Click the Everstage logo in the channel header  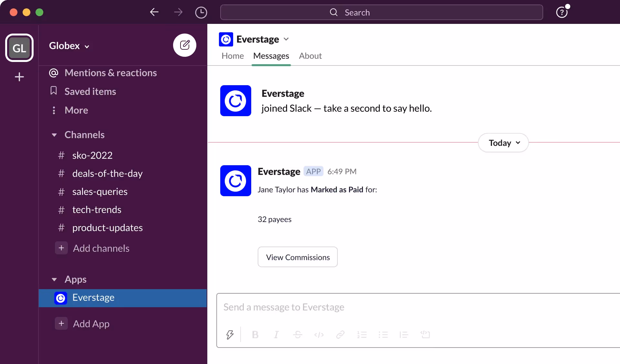click(x=226, y=39)
